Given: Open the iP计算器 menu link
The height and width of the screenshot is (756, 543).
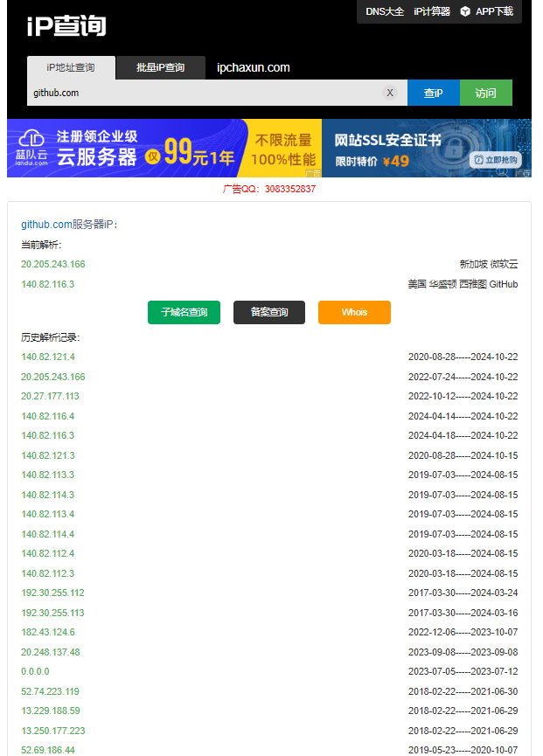Looking at the screenshot, I should click(432, 11).
